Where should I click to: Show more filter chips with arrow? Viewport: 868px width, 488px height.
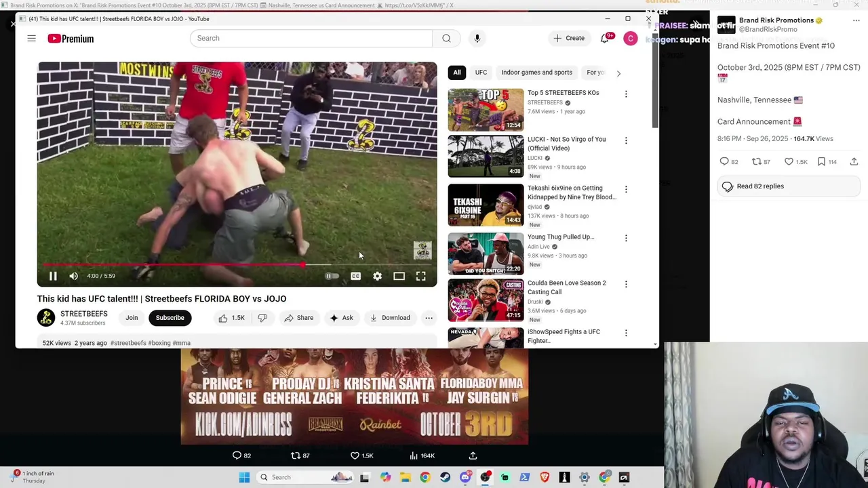click(618, 73)
